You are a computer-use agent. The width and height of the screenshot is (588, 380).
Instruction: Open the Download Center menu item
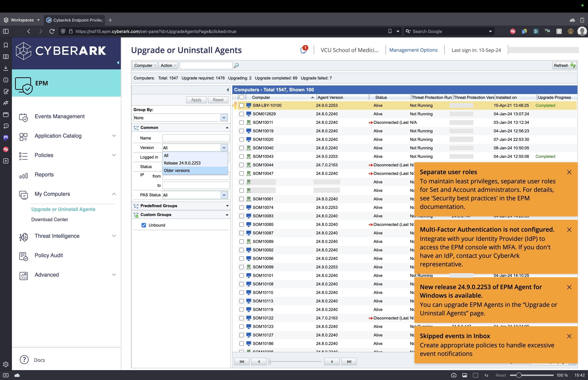tap(50, 219)
